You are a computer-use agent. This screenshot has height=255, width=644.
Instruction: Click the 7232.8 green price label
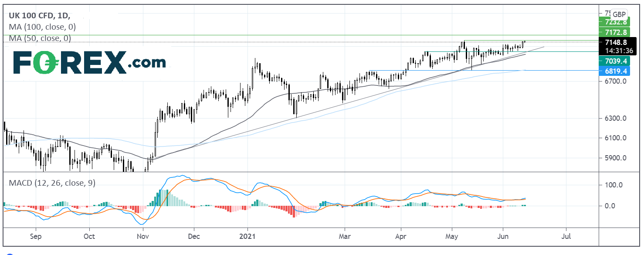tap(615, 22)
